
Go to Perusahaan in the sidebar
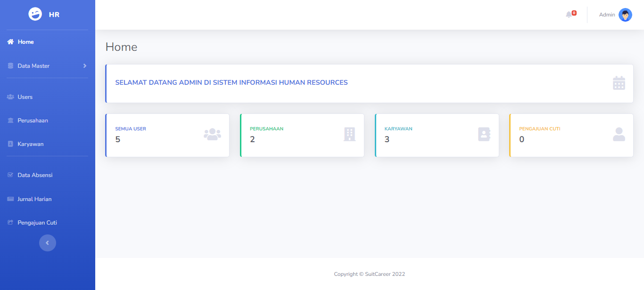(33, 121)
